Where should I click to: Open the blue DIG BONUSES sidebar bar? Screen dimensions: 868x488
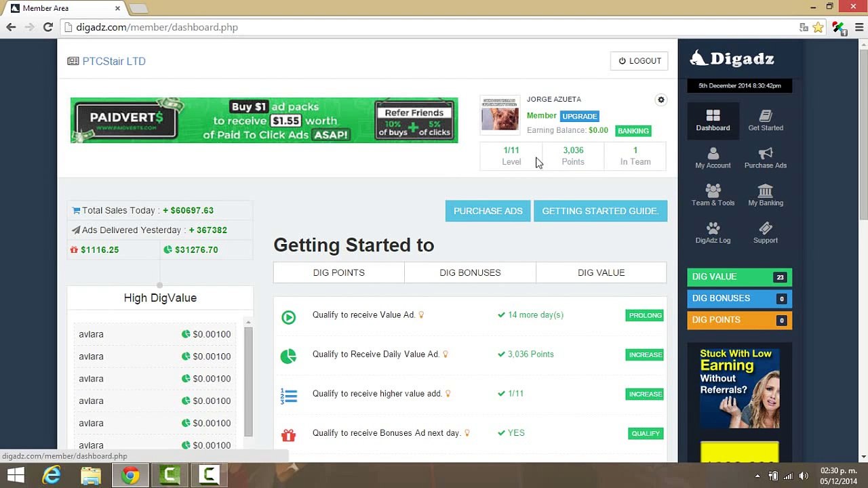pos(739,298)
